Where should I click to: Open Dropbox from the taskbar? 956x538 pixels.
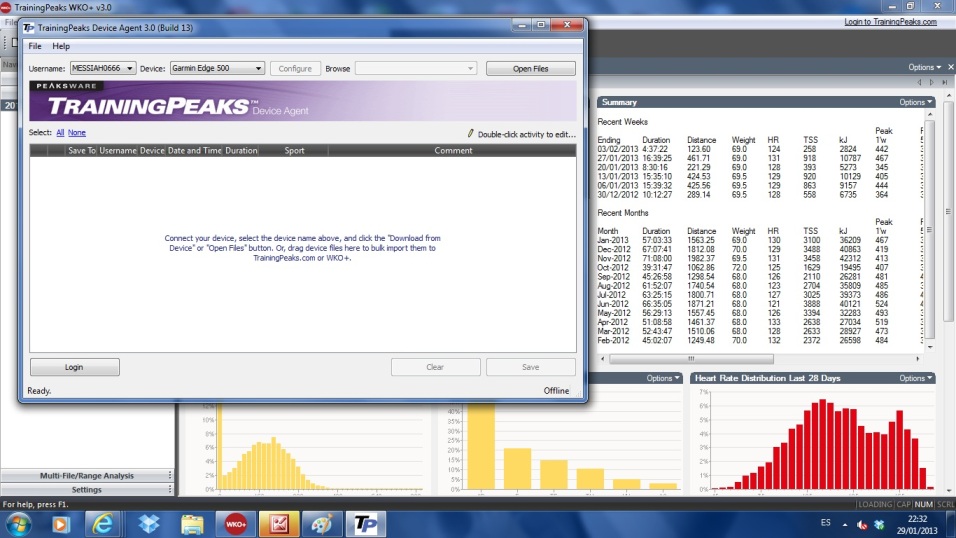[x=149, y=523]
